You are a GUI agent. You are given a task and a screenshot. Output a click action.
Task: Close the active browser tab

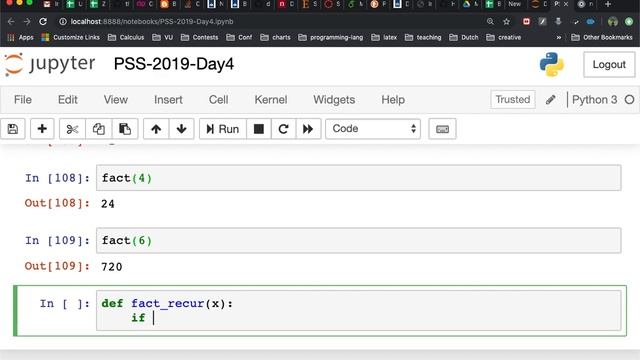[566, 4]
